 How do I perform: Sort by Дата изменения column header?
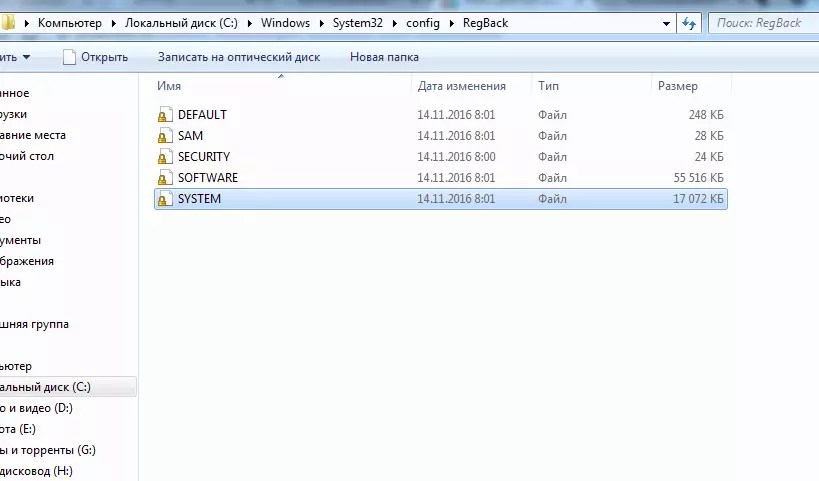point(461,86)
